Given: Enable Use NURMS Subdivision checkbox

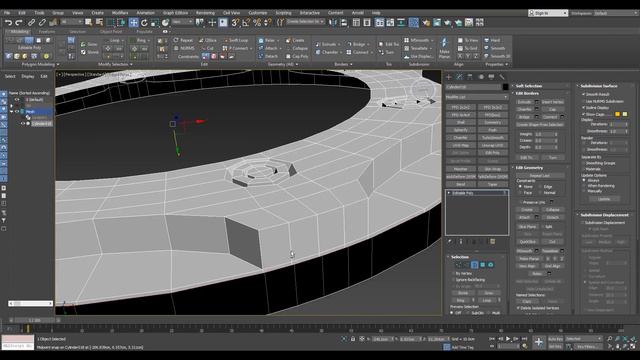Looking at the screenshot, I should [x=584, y=101].
